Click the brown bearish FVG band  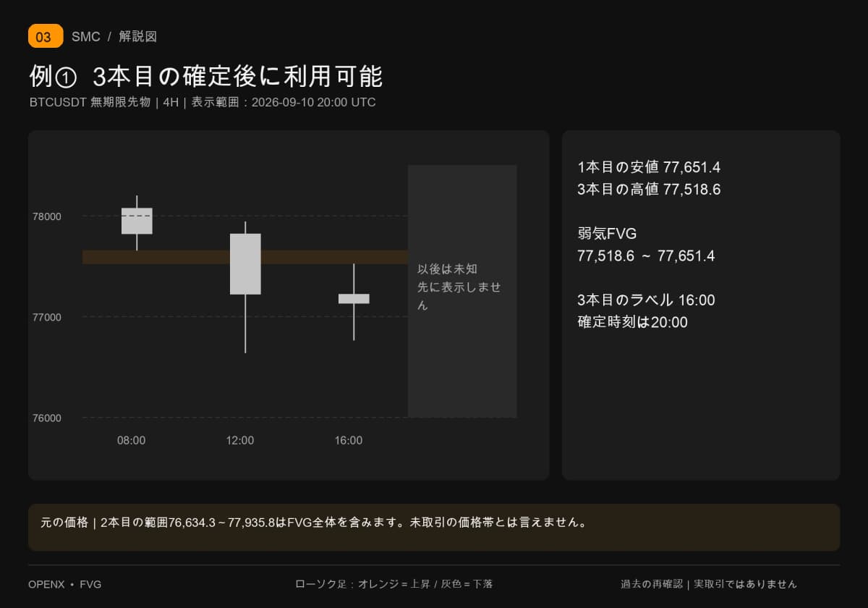click(245, 257)
